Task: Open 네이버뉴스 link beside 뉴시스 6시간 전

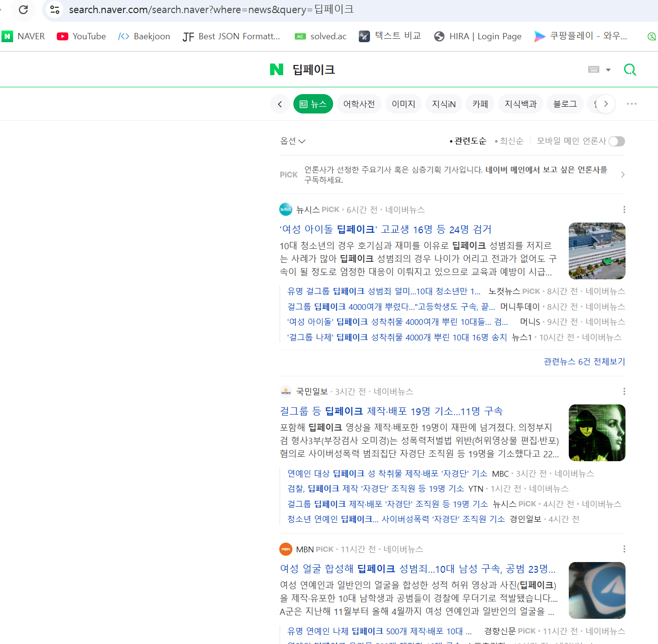Action: tap(405, 209)
